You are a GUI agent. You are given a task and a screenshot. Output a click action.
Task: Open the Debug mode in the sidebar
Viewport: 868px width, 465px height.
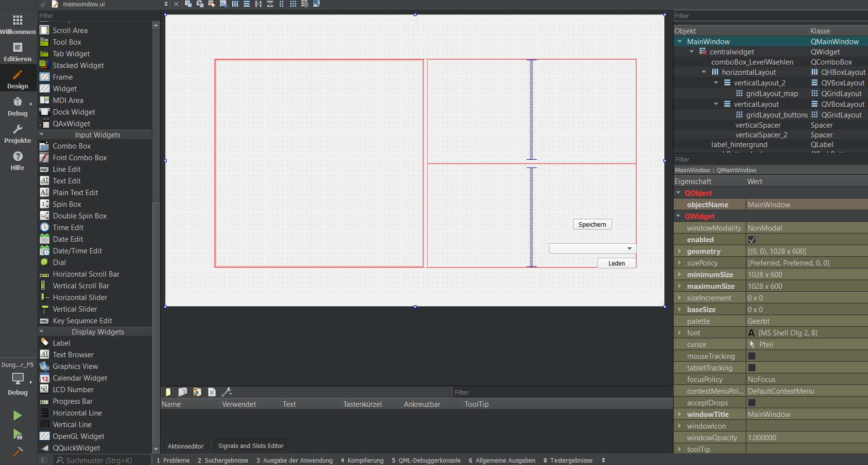(18, 106)
